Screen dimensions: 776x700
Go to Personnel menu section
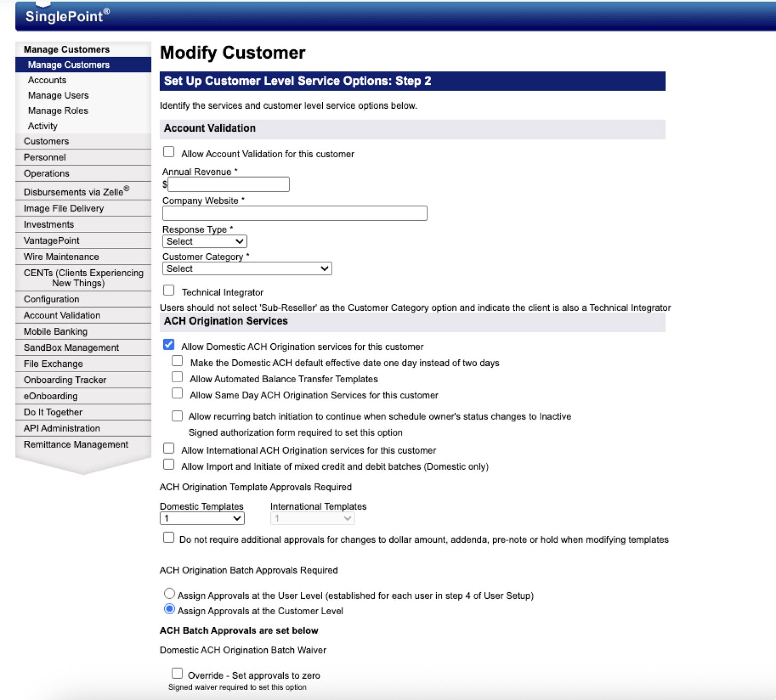point(83,157)
